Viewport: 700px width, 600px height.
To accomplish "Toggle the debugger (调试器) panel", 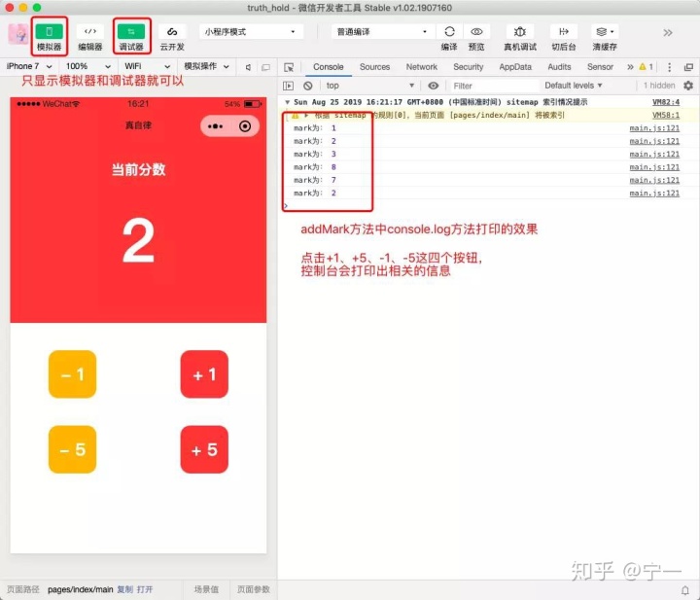I will [x=131, y=32].
